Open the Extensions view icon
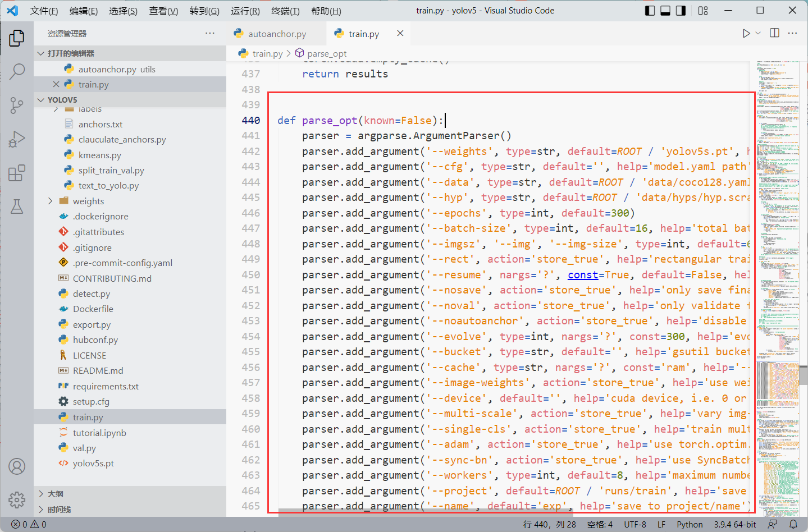 pos(17,173)
